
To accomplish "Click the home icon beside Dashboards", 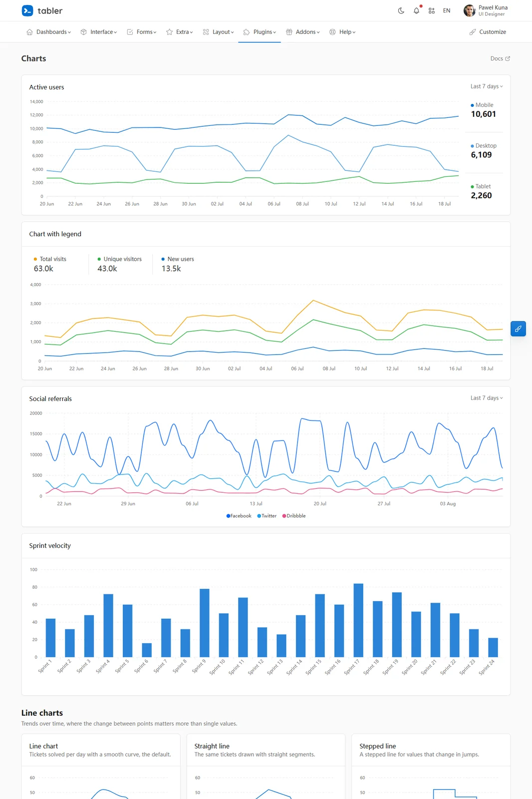I will point(29,32).
